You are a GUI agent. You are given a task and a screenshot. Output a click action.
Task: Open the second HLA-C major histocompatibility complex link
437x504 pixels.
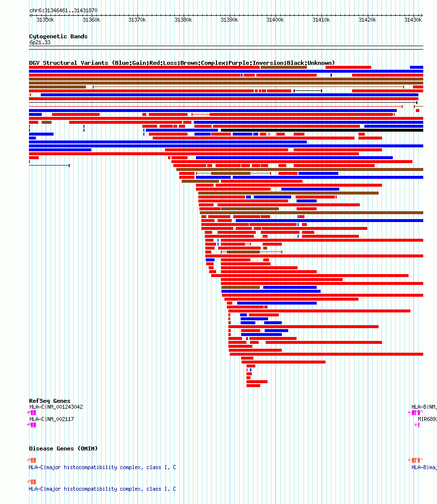click(x=102, y=489)
